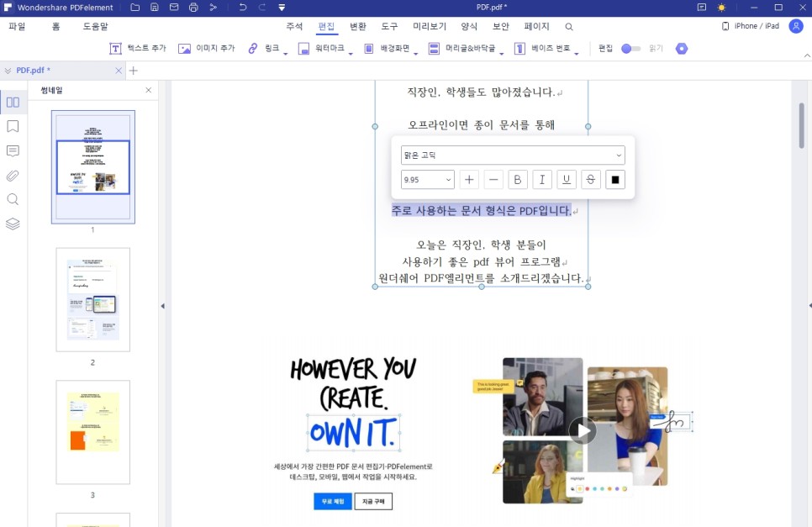Viewport: 812px width, 527px height.
Task: Send PDF by email using envelope icon
Action: (174, 8)
